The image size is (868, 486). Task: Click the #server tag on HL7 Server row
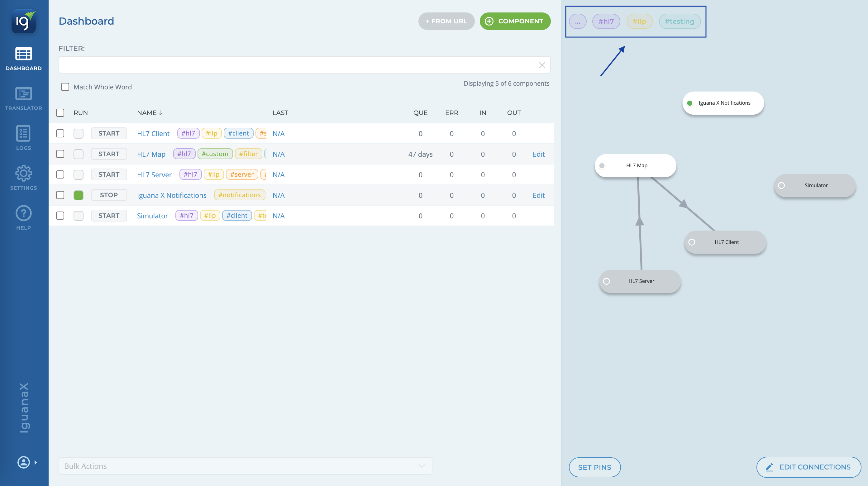click(242, 174)
